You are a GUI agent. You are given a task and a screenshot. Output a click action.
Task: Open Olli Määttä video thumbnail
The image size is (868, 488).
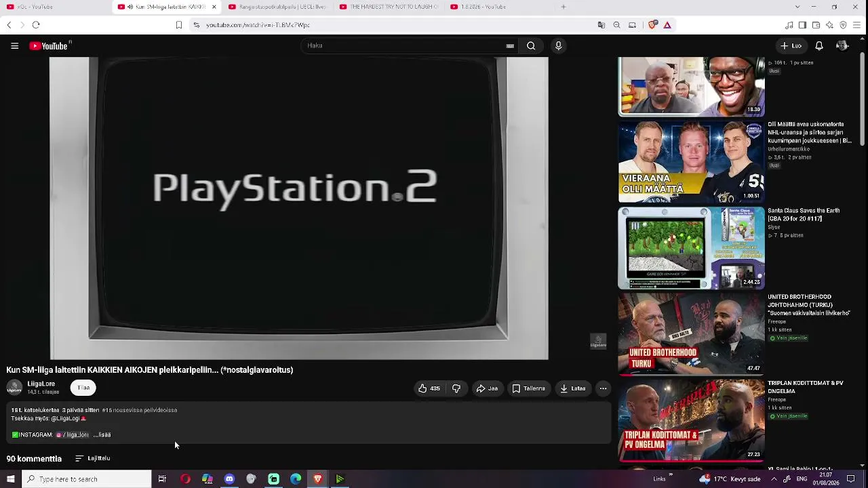(x=691, y=162)
